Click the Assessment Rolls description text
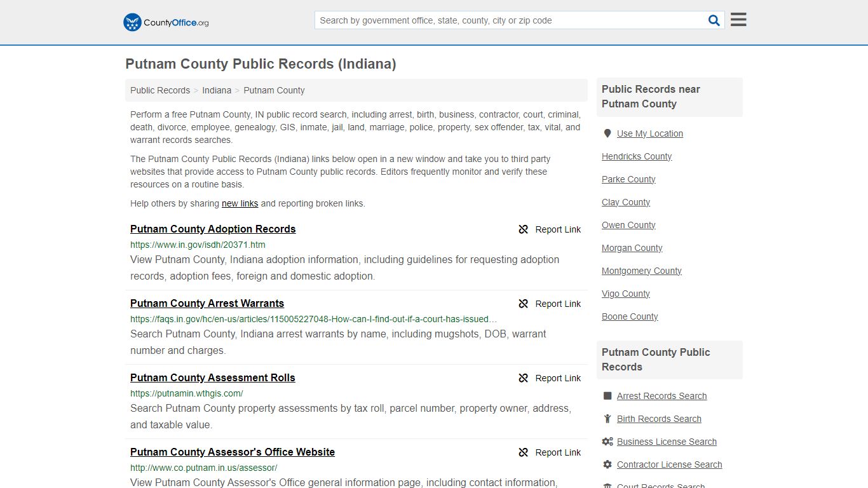This screenshot has height=488, width=868. coord(351,417)
